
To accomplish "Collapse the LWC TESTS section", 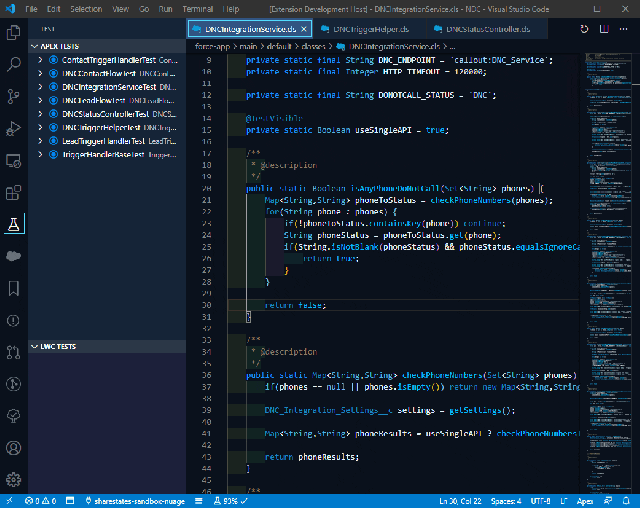I will click(34, 347).
